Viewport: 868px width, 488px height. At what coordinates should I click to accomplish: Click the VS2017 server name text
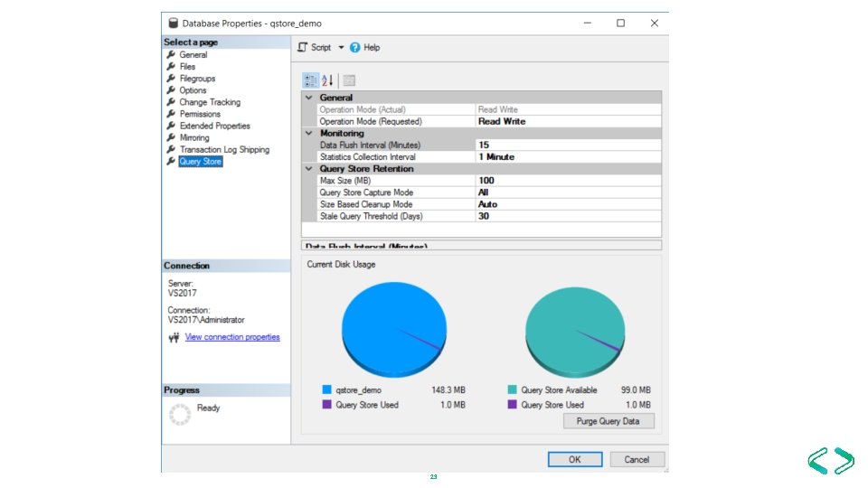[182, 293]
